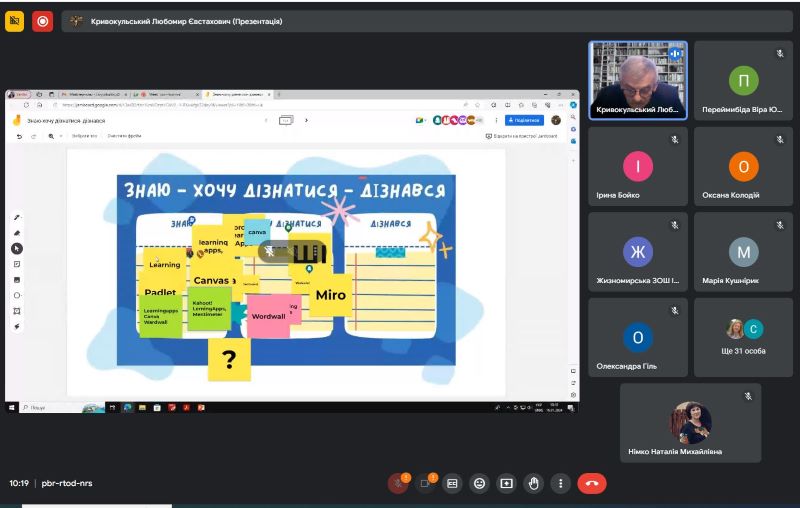This screenshot has width=800, height=508.
Task: Open the emoji reactions button
Action: click(x=479, y=483)
